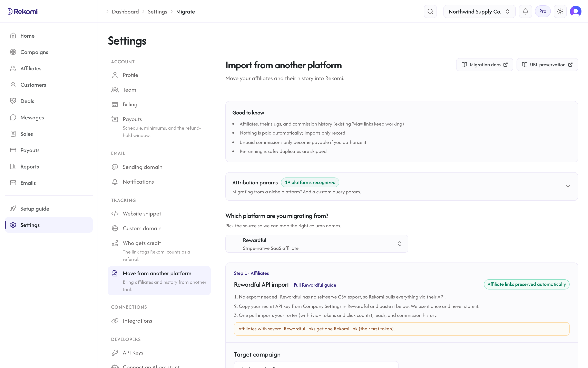Open Migration docs external link
Screen dimensions: 588x368
coord(484,64)
